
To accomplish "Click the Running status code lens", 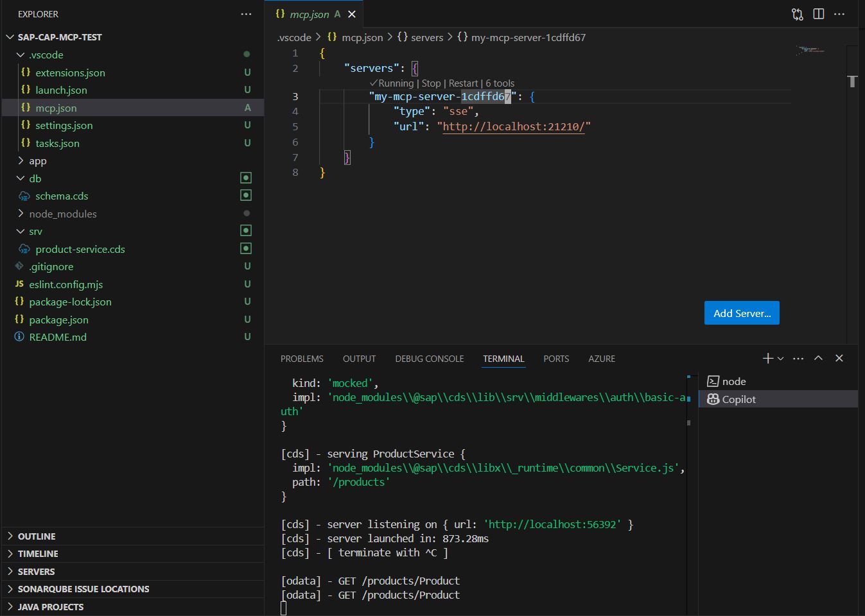I will pyautogui.click(x=391, y=83).
